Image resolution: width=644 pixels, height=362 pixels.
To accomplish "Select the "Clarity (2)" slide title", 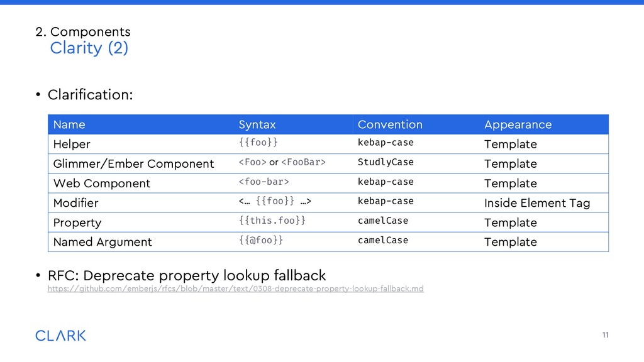I will pyautogui.click(x=89, y=48).
